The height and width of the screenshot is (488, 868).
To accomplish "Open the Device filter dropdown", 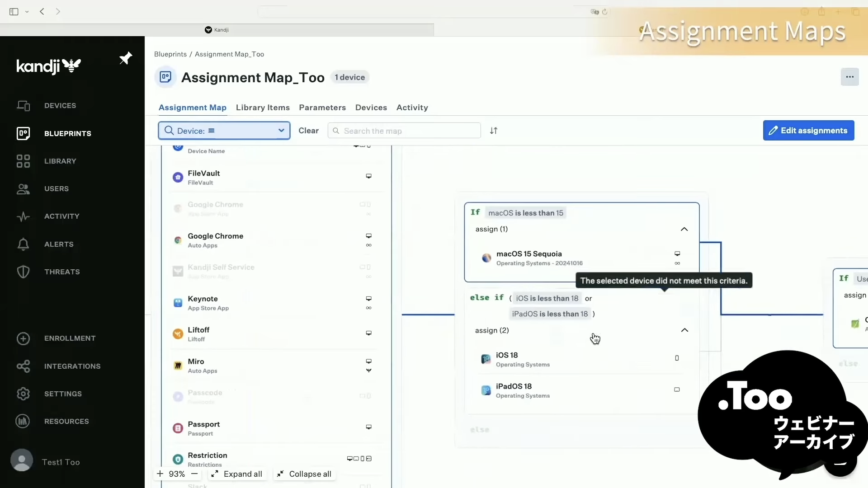I will 224,131.
